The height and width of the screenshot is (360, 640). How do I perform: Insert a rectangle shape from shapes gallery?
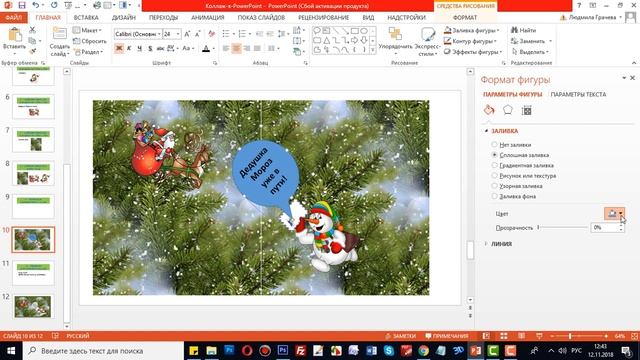pyautogui.click(x=355, y=31)
